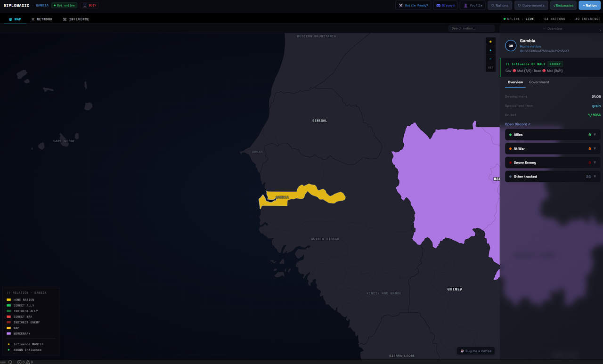
Task: Click the grey dot beside Other tracked
Action: pyautogui.click(x=510, y=177)
